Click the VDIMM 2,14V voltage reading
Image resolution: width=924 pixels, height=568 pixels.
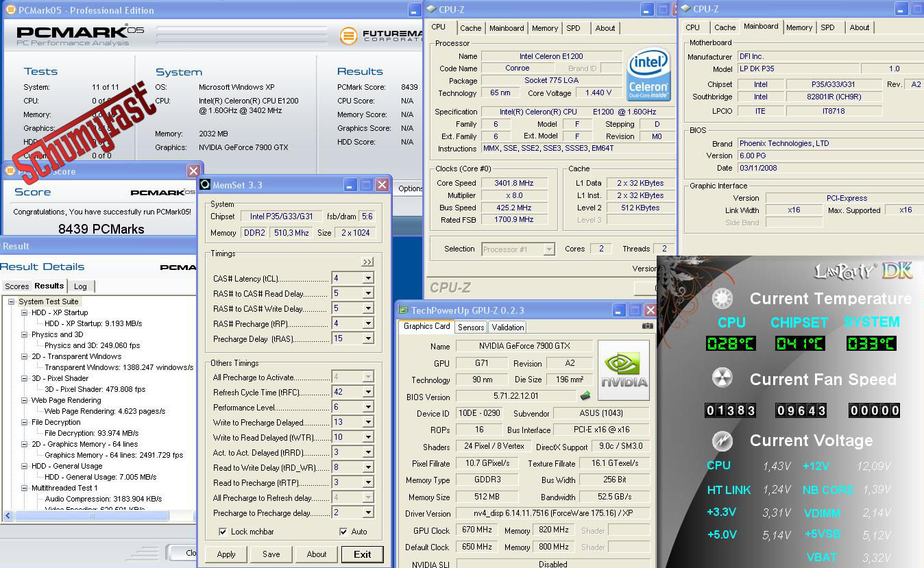click(877, 512)
